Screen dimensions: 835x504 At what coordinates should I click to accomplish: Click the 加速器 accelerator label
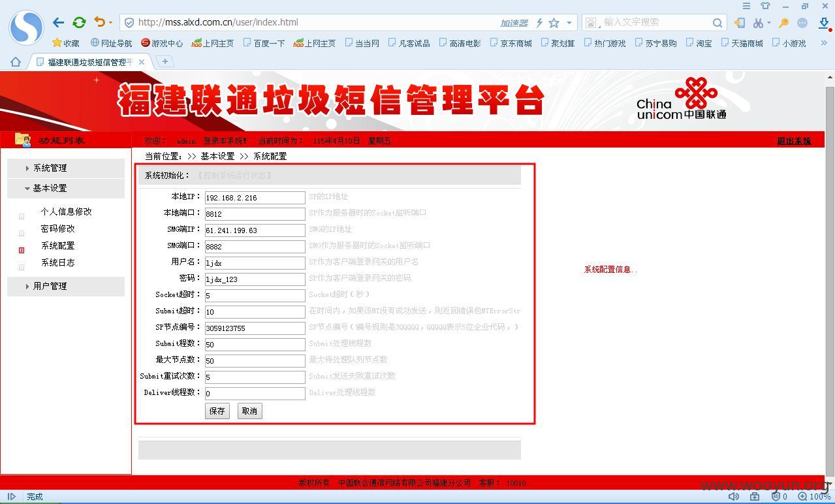coord(514,23)
